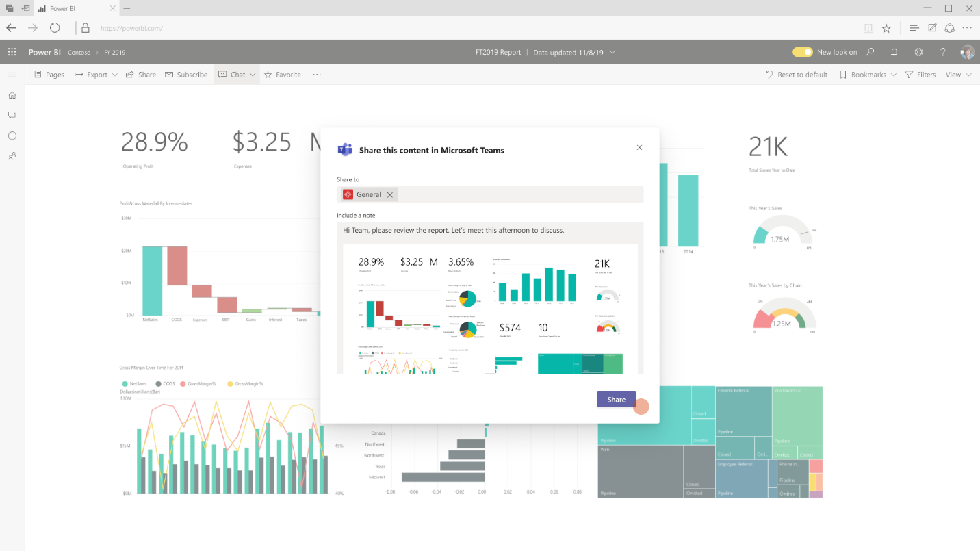Open the notifications bell
This screenshot has width=980, height=551.
894,52
